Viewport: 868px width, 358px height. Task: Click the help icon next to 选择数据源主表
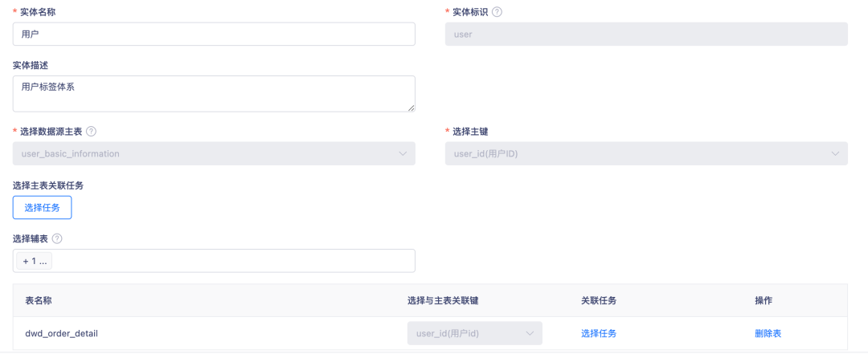coord(91,132)
